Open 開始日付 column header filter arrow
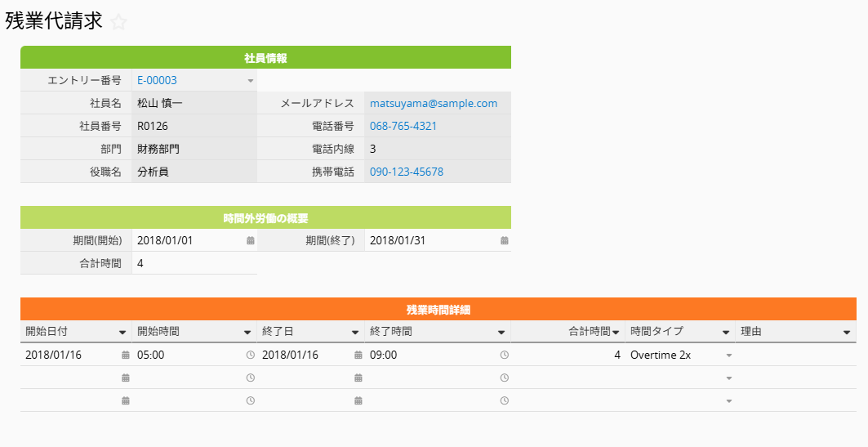Screen dimensions: 868x447 pyautogui.click(x=122, y=333)
